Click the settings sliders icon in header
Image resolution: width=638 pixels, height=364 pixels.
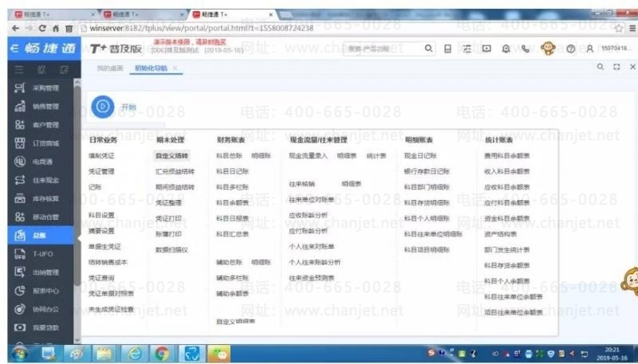(x=467, y=49)
